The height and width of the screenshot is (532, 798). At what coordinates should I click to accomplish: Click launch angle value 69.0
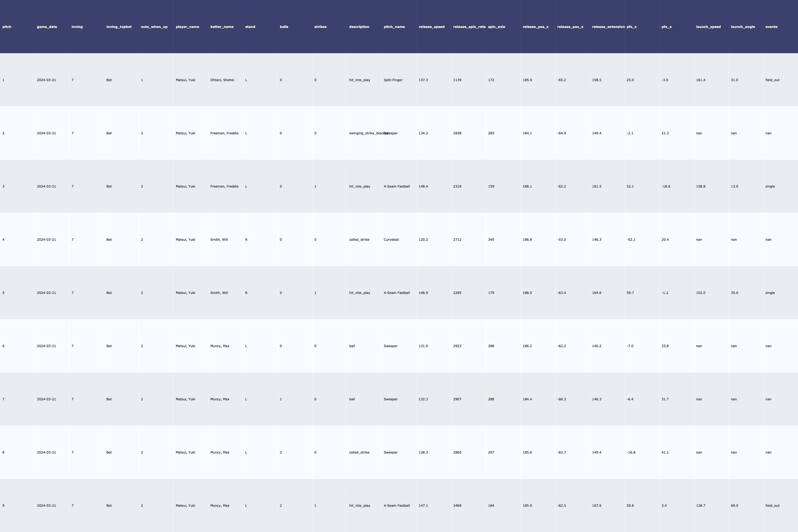click(734, 506)
